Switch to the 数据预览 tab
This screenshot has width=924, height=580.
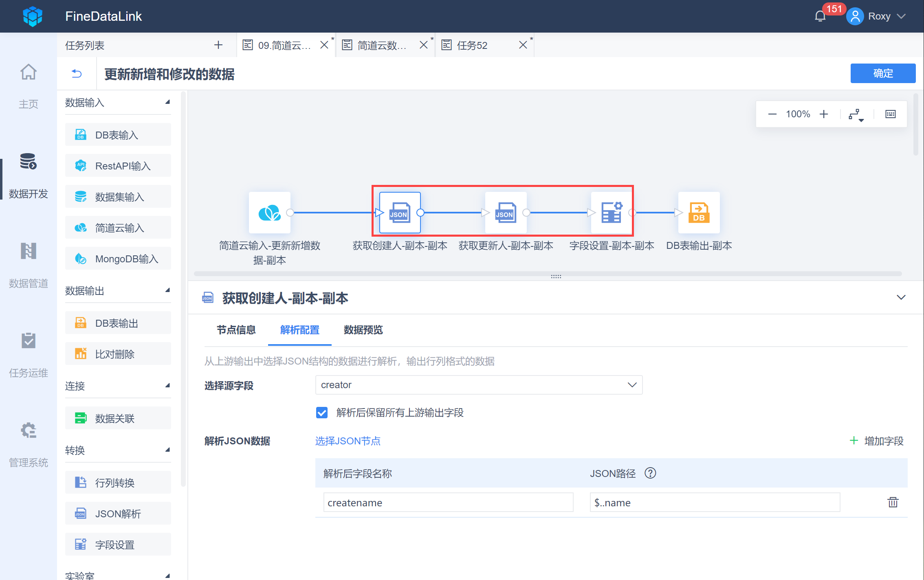point(363,330)
